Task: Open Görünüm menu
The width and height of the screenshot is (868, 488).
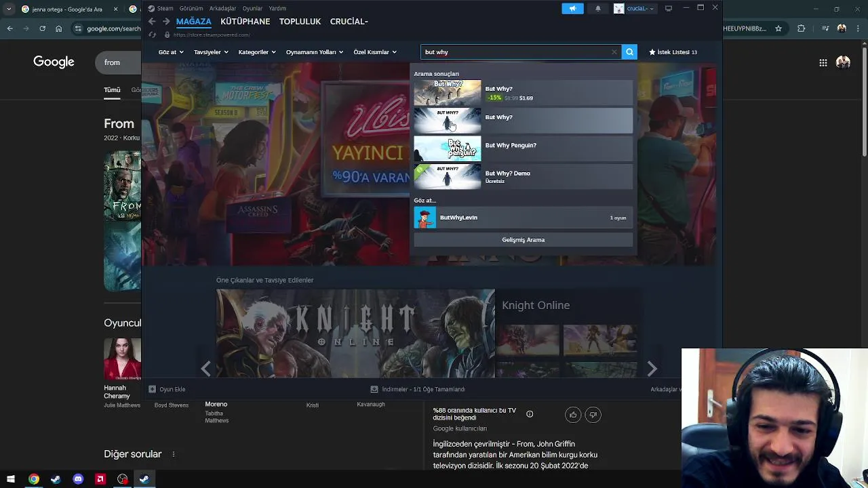Action: [x=191, y=8]
